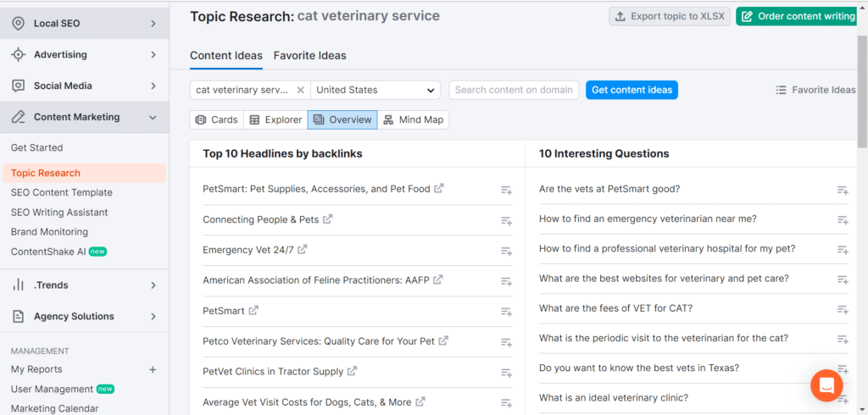Clear the cat veterinary service keyword with X
This screenshot has width=868, height=415.
(300, 90)
